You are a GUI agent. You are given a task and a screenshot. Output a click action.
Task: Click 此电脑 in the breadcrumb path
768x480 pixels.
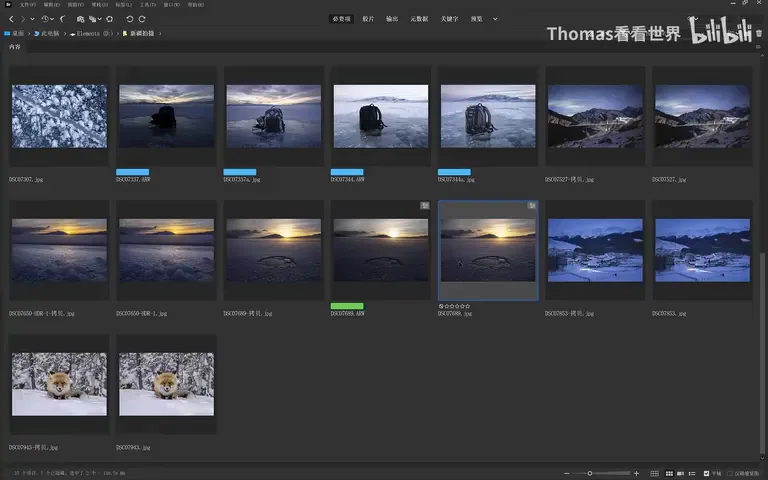coord(50,33)
